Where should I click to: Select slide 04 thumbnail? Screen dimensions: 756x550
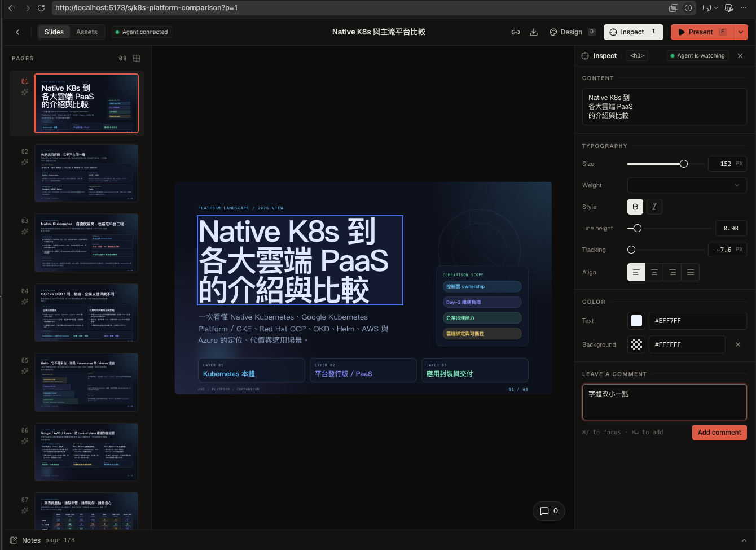pos(86,312)
